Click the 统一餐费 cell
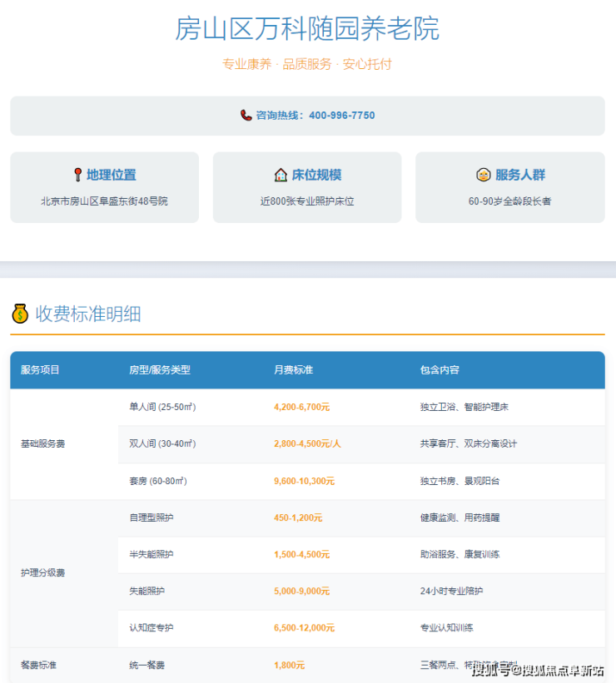 click(147, 666)
